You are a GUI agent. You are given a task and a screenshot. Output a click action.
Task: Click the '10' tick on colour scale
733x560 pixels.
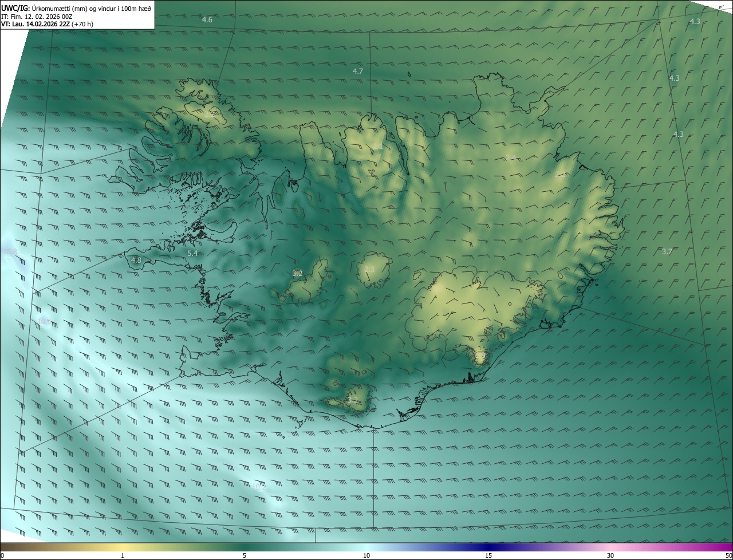click(x=366, y=555)
